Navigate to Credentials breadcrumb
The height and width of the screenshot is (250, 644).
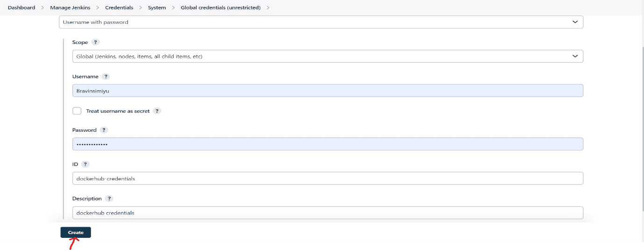coord(119,7)
